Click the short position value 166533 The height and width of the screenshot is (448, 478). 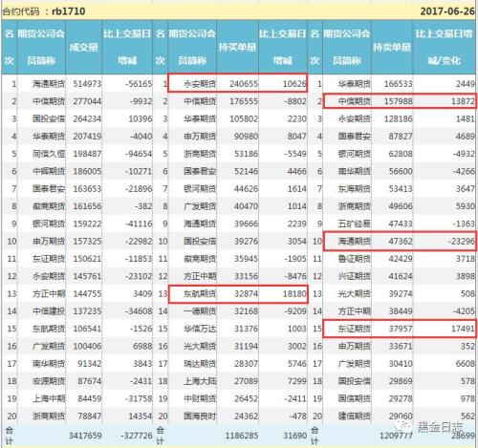(398, 84)
